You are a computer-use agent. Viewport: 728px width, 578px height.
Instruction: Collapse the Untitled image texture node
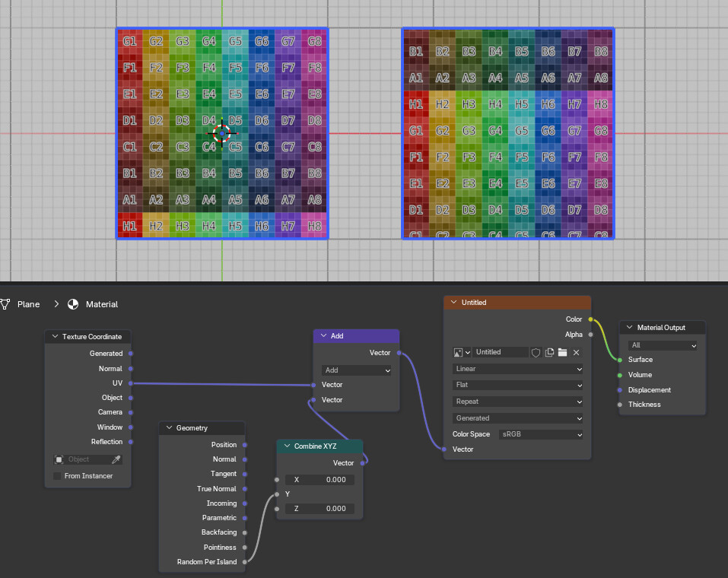[453, 302]
